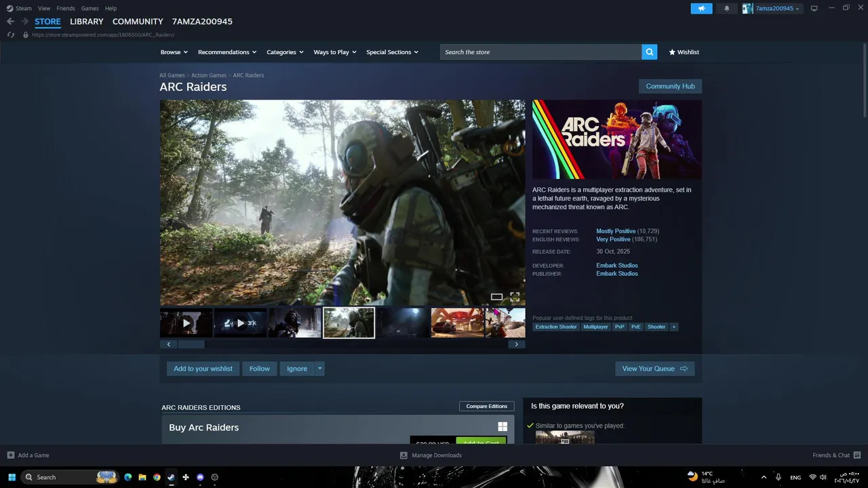The image size is (868, 488).
Task: Open the Games menu
Action: 90,8
